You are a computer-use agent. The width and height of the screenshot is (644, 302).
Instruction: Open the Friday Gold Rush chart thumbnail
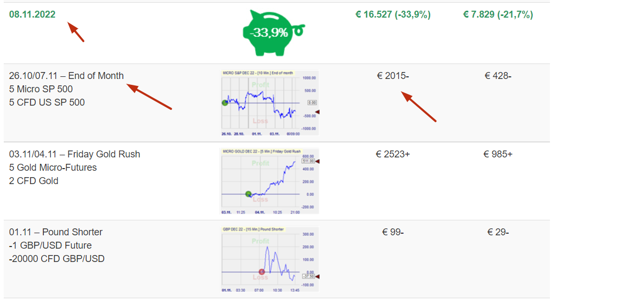[269, 181]
